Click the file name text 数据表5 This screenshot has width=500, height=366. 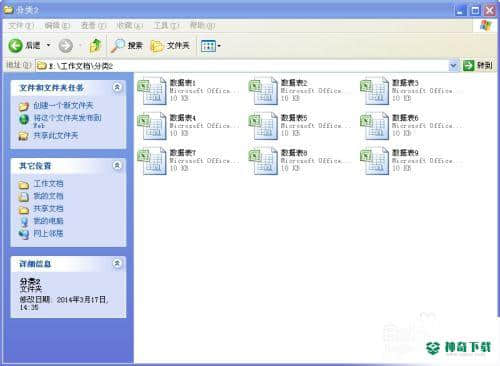pyautogui.click(x=294, y=117)
